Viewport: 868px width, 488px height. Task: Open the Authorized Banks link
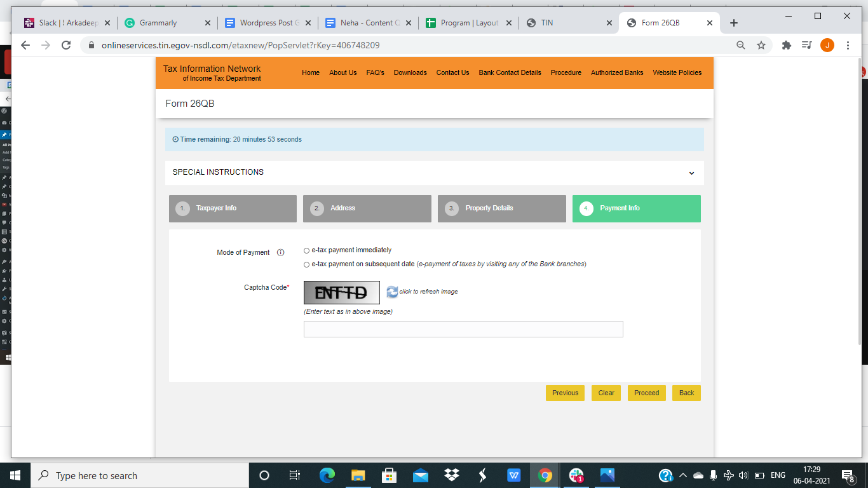pos(616,72)
